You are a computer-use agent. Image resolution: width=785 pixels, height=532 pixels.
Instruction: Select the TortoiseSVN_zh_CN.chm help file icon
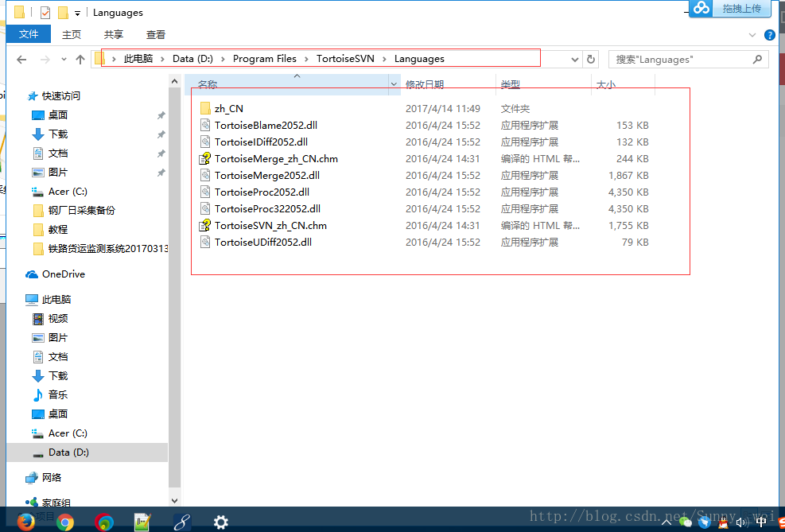[x=204, y=226]
